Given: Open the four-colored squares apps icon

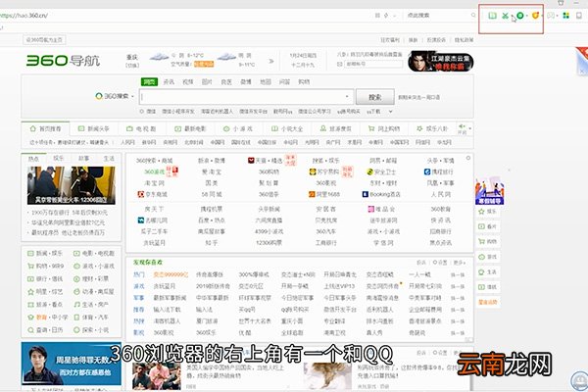Looking at the screenshot, I should point(565,16).
